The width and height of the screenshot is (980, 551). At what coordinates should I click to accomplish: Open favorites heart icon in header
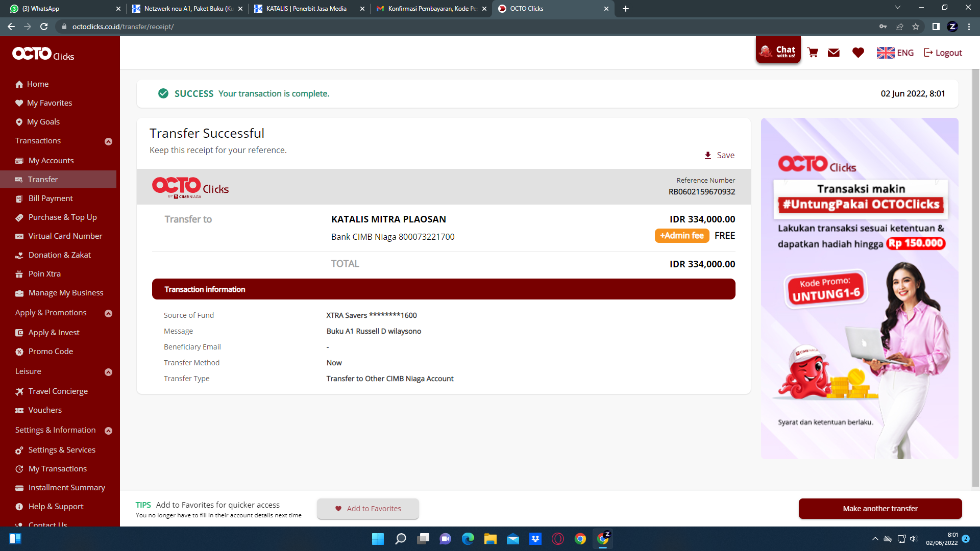tap(858, 53)
